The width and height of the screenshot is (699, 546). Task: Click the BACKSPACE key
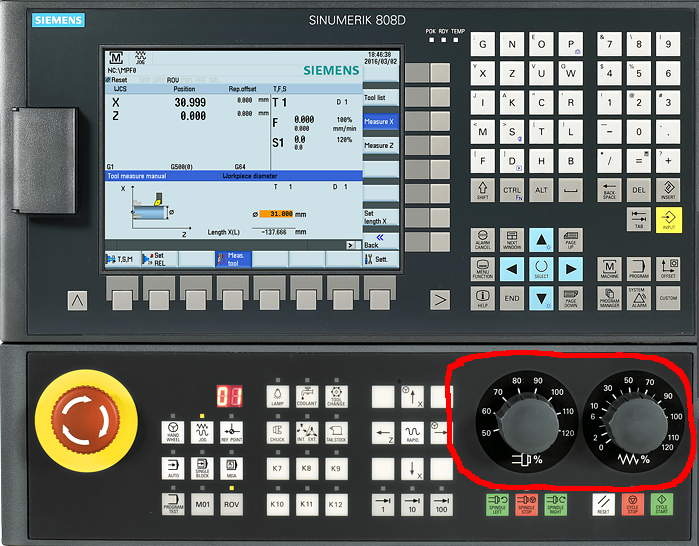[609, 190]
